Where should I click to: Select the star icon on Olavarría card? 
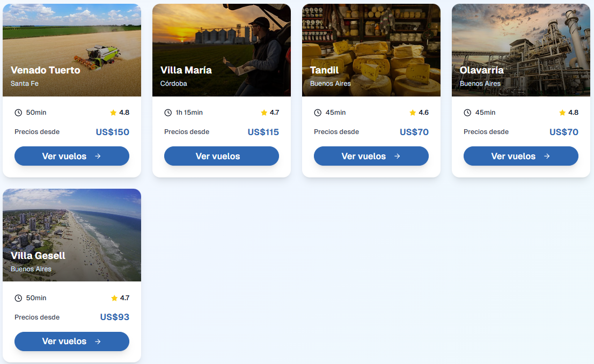pos(562,113)
